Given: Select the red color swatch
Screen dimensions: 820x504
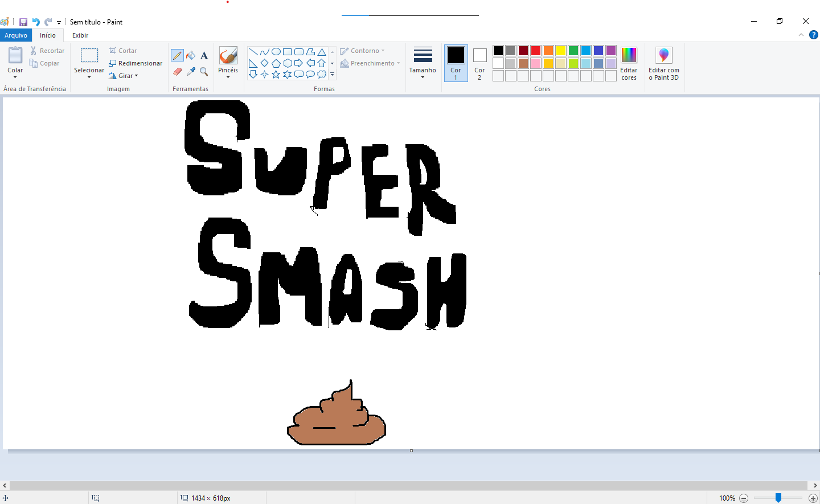Looking at the screenshot, I should (x=535, y=50).
